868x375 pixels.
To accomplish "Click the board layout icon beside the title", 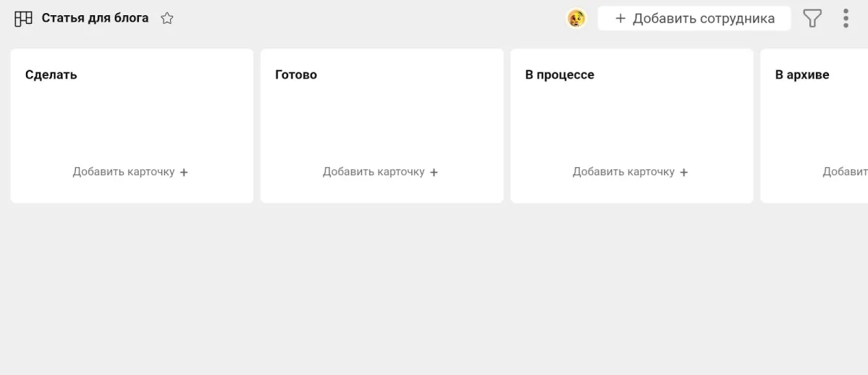I will 23,19.
